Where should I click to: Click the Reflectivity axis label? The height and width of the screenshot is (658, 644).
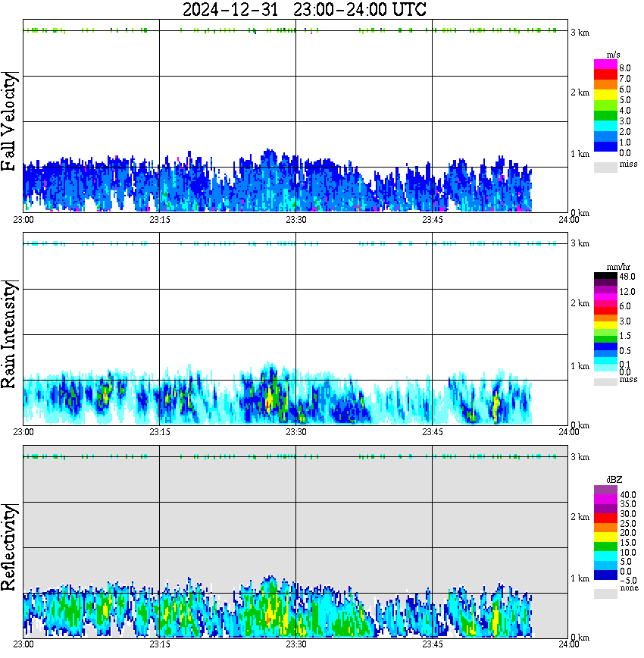tap(9, 547)
